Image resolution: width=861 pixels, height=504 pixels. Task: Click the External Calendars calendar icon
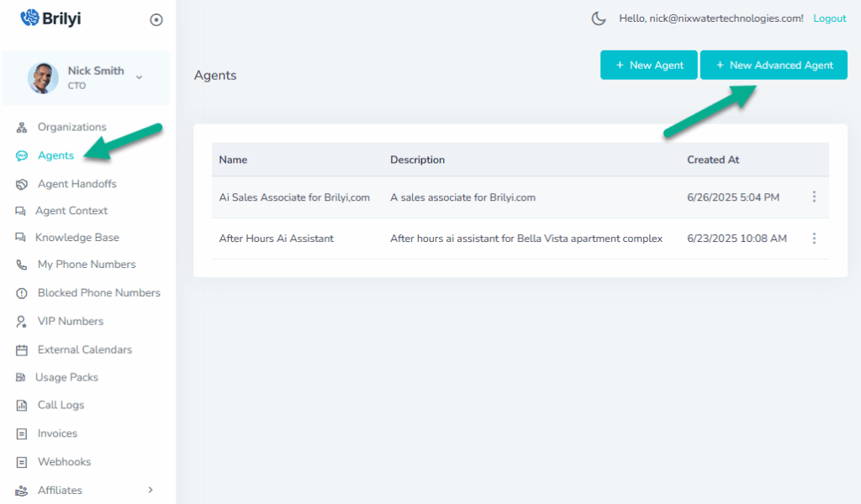point(22,350)
